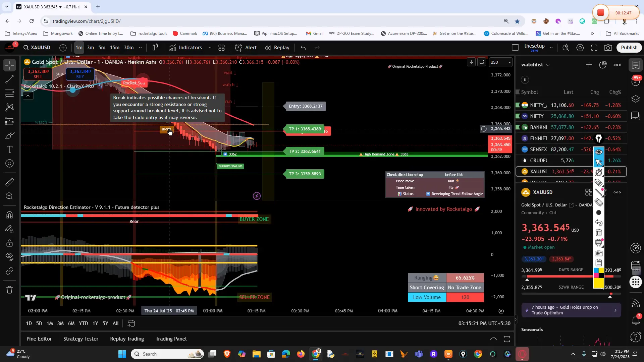Start bar Replay mode
The image size is (644, 362).
(277, 48)
